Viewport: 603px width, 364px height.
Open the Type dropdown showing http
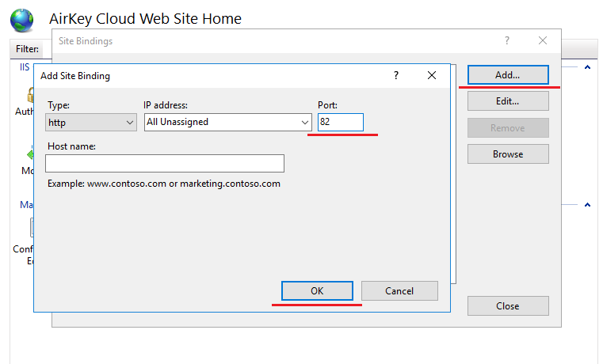91,122
